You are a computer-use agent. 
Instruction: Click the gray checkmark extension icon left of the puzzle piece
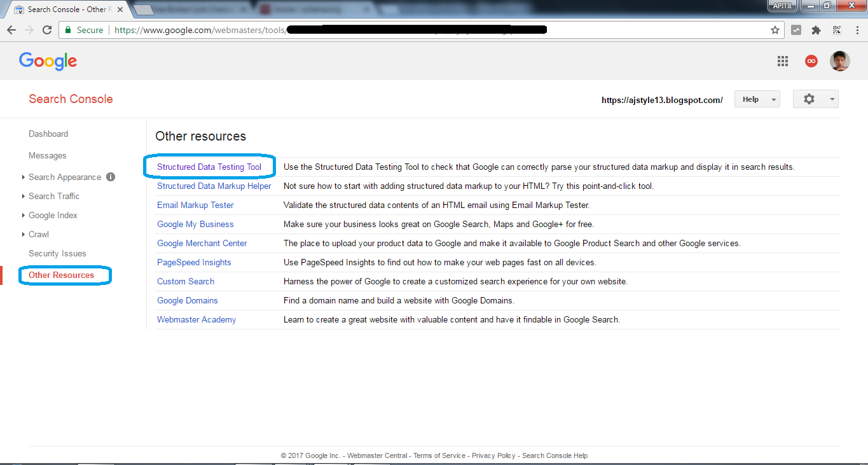pos(796,30)
